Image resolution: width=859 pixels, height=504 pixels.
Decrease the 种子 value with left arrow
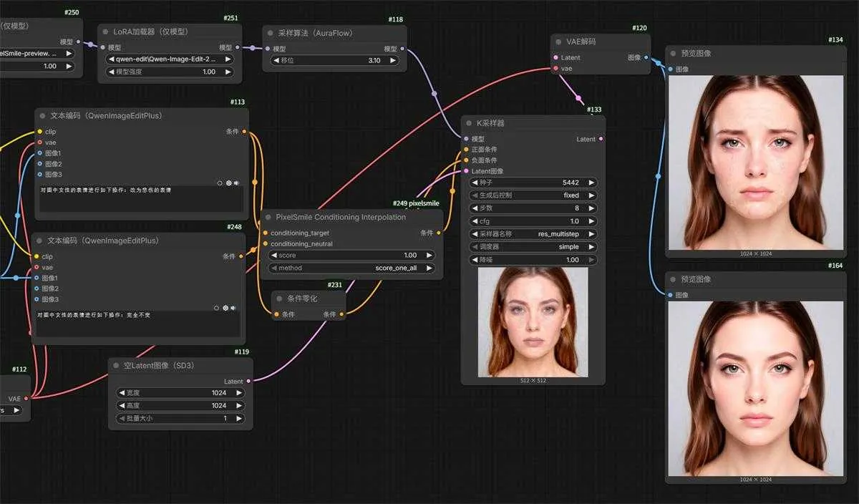[475, 183]
